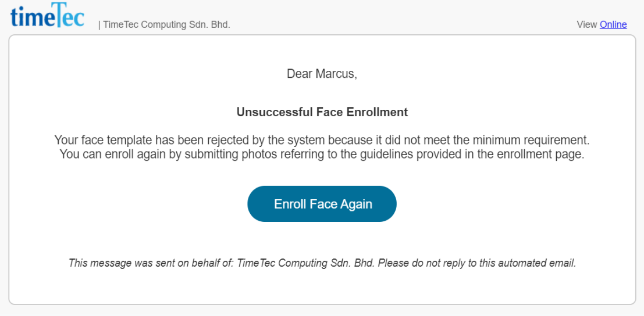Click the word 'Enrollment' in bold heading
This screenshot has width=644, height=316.
point(377,112)
